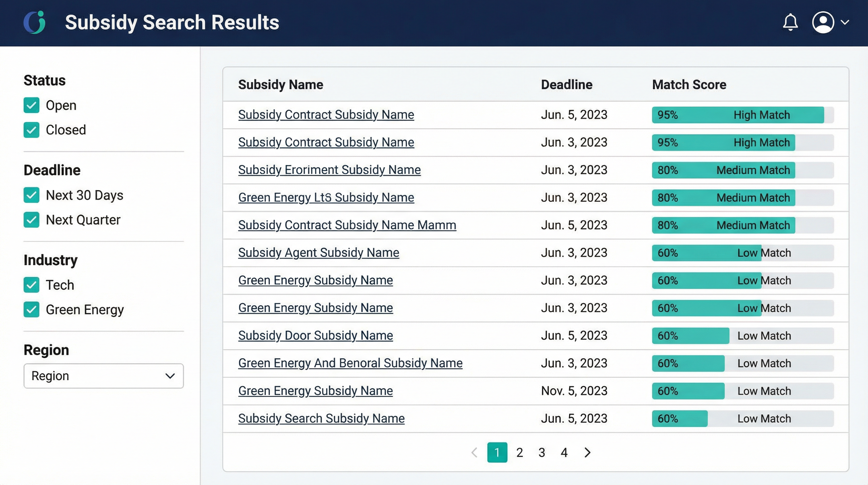Click the user profile avatar icon
Image resolution: width=868 pixels, height=485 pixels.
click(x=823, y=23)
